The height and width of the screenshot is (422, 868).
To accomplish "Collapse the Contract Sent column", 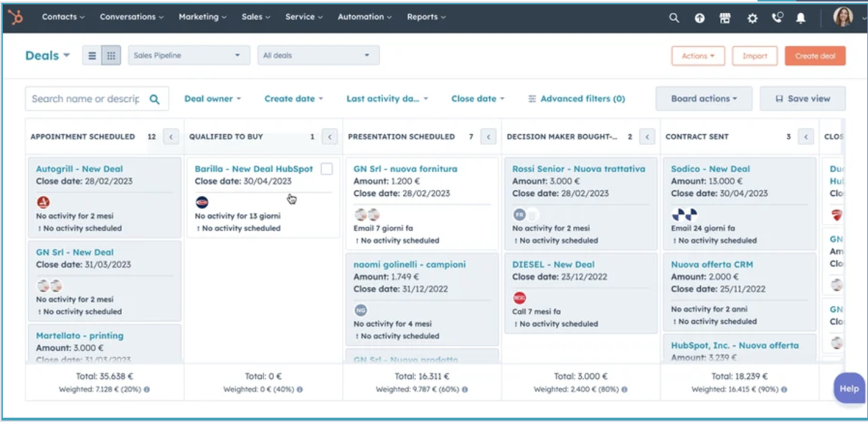I will [x=806, y=136].
